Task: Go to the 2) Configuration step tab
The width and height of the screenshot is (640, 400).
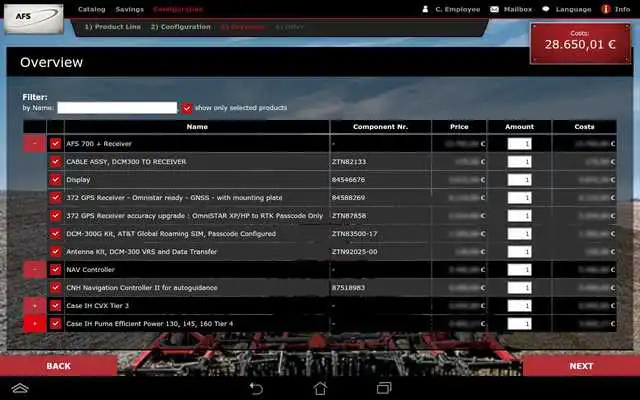Action: (x=181, y=27)
